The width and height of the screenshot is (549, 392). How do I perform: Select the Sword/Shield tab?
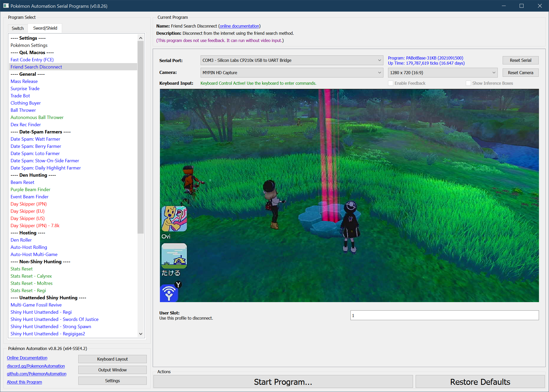45,28
